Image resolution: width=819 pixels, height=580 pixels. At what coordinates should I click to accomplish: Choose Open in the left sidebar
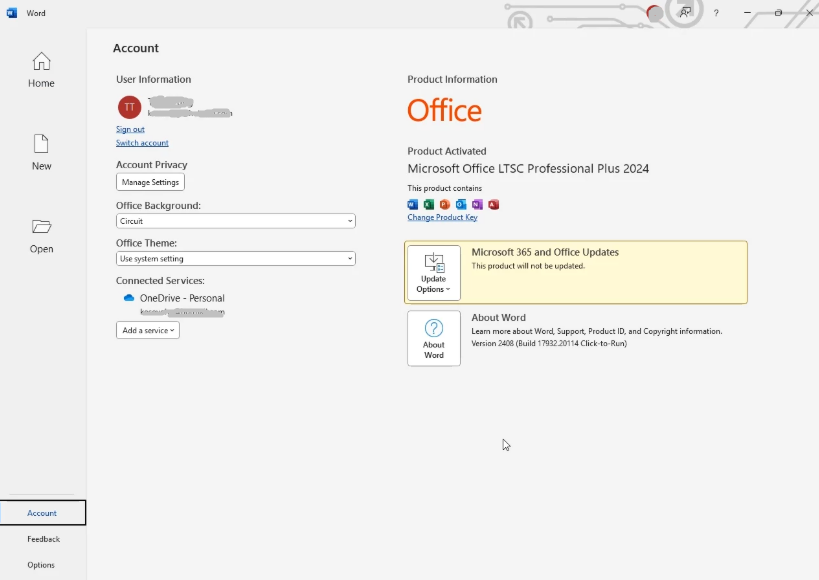[x=41, y=236]
